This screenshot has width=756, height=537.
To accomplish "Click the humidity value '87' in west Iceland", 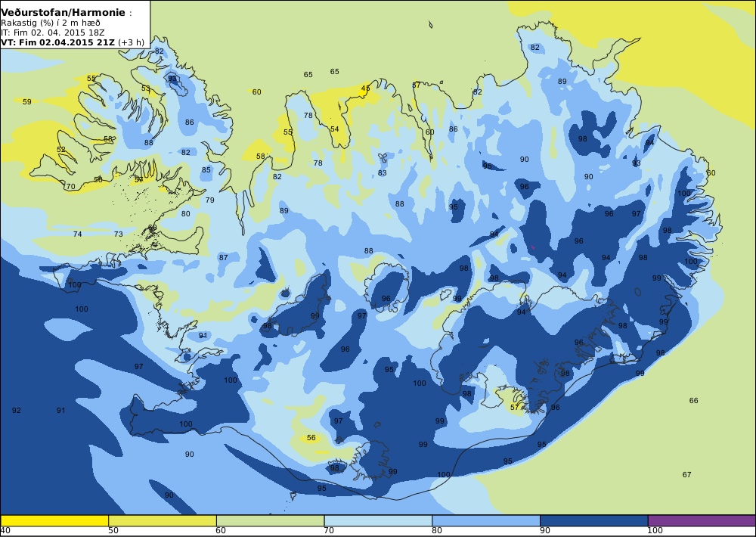I will (223, 258).
